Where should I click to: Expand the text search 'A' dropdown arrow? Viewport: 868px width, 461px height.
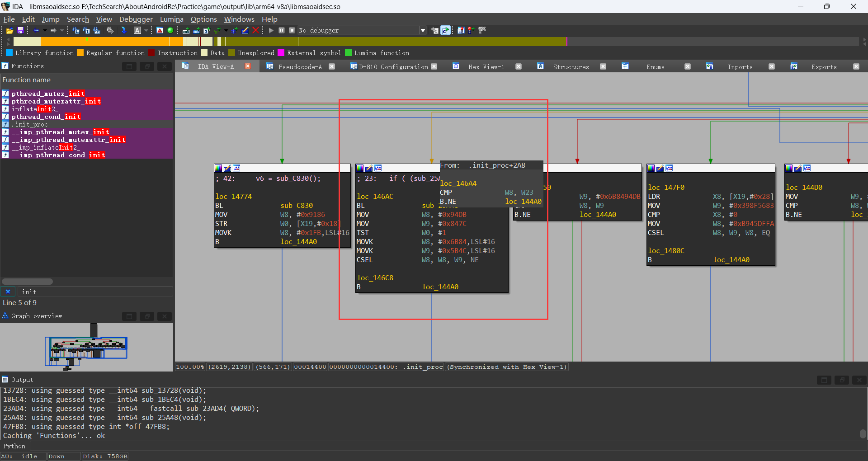pos(146,30)
